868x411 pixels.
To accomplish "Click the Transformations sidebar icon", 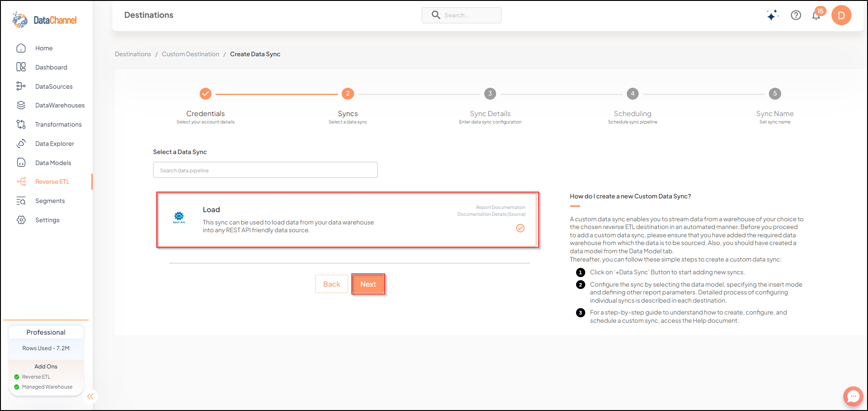I will coord(21,124).
